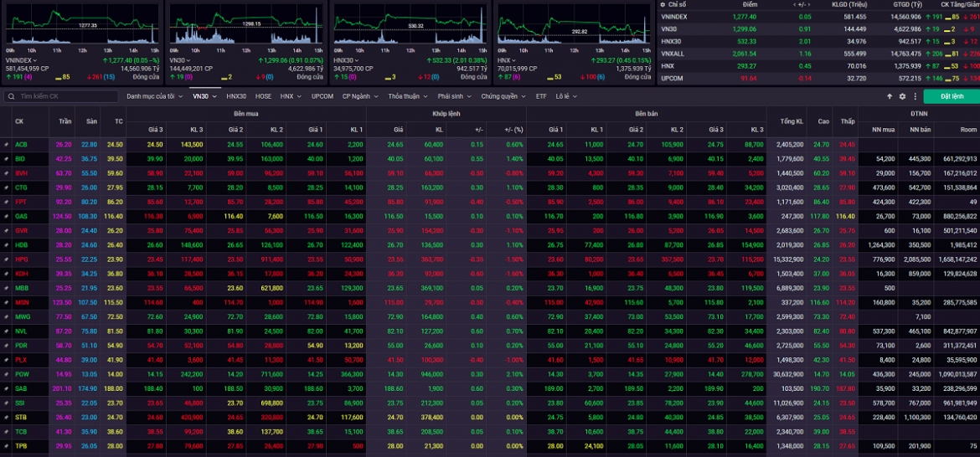This screenshot has height=457, width=980.
Task: Click the gear icon beside Chỉ số
Action: point(663,4)
